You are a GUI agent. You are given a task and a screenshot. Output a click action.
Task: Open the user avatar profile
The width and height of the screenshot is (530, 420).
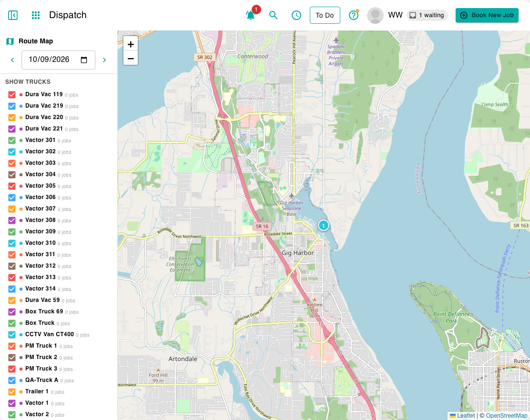tap(375, 15)
